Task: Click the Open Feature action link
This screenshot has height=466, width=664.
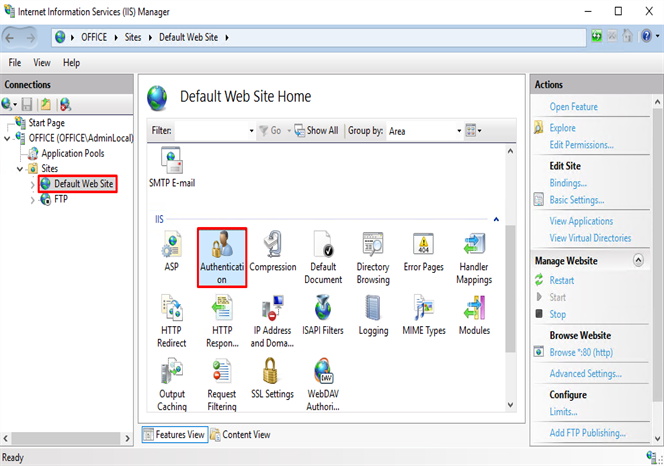Action: (573, 107)
